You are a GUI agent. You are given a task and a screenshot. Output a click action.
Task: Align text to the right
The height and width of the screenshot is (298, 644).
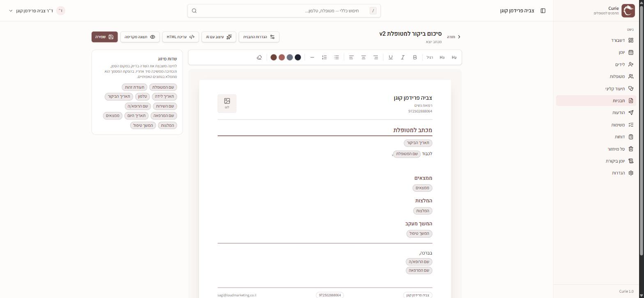tap(375, 57)
